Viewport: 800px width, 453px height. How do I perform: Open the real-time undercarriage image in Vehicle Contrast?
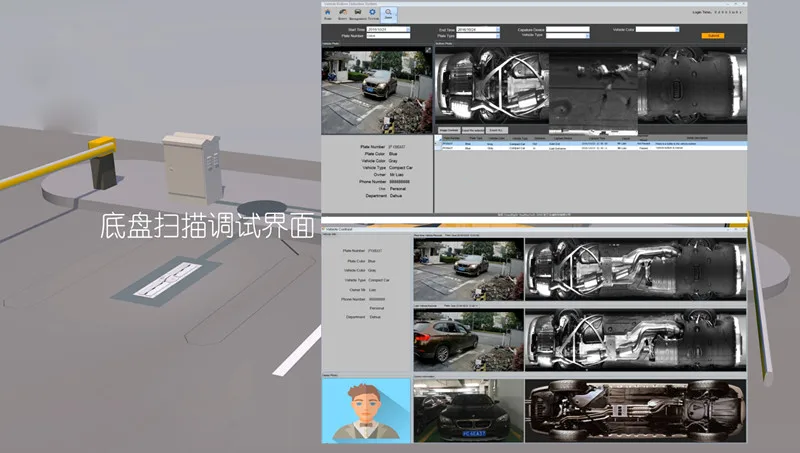[635, 269]
